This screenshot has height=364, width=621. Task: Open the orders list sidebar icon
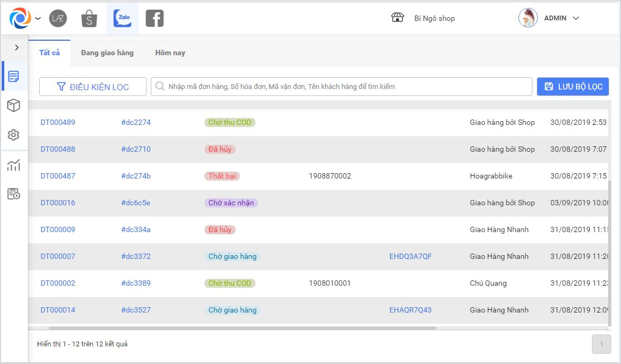(x=14, y=77)
